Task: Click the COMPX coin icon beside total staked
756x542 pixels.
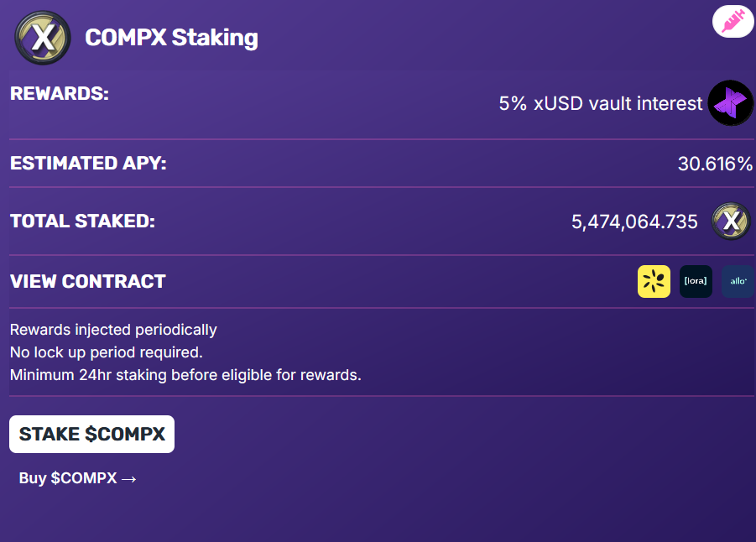Action: pyautogui.click(x=731, y=221)
